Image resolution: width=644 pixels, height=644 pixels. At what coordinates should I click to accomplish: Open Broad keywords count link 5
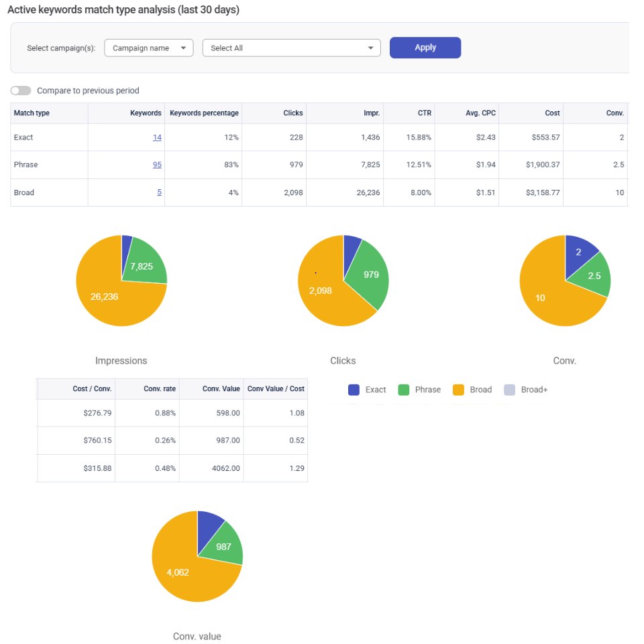coord(159,193)
